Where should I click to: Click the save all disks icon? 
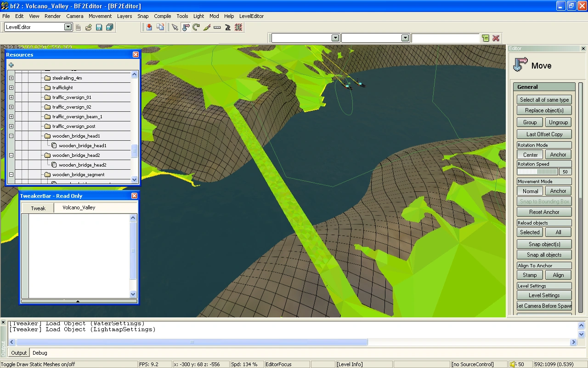click(110, 28)
